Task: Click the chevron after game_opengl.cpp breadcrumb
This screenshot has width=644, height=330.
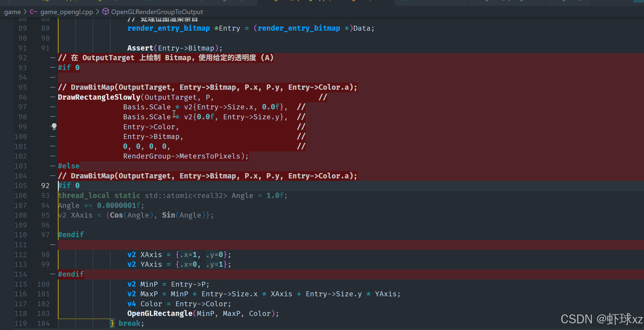Action: point(98,12)
